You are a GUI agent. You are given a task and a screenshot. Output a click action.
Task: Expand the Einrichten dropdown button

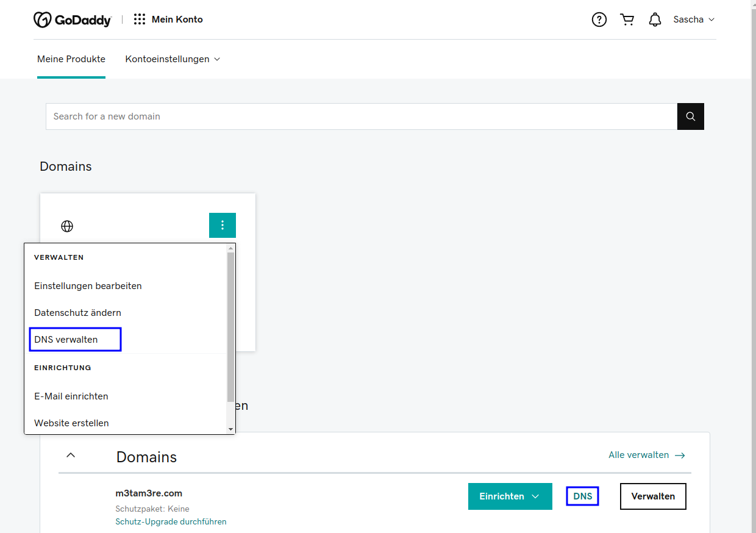point(510,496)
